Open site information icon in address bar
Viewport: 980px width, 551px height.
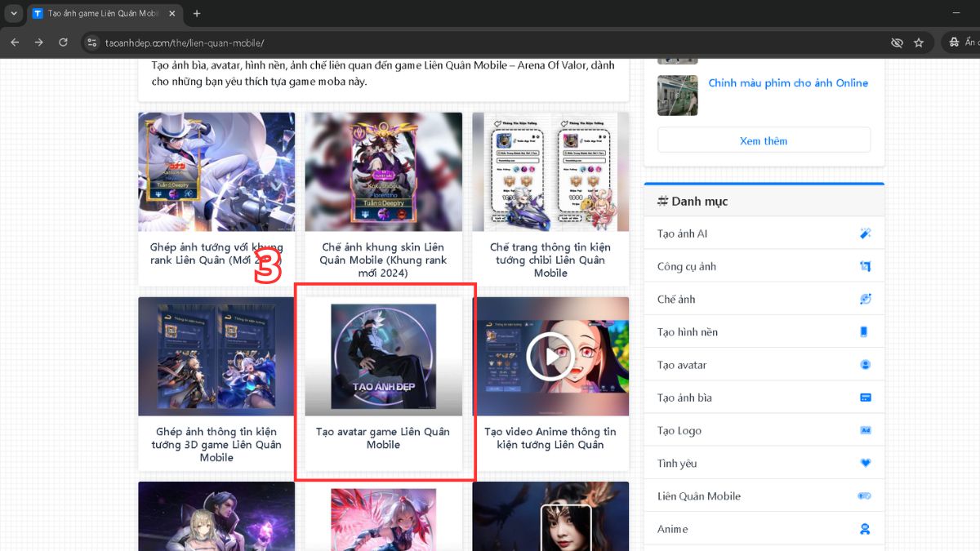point(92,42)
